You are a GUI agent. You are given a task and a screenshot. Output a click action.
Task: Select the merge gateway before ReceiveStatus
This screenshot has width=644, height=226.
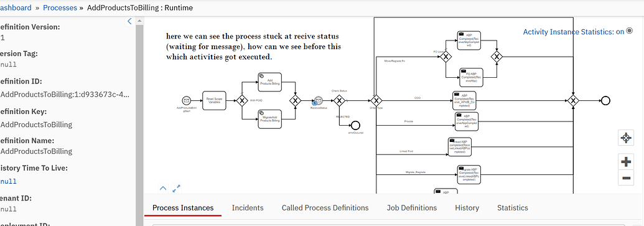296,100
